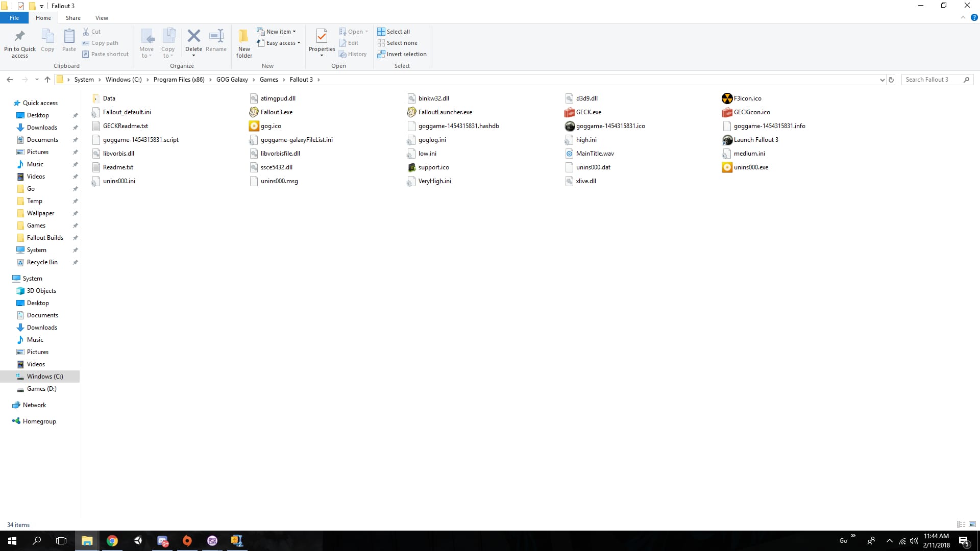The height and width of the screenshot is (551, 980).
Task: Click Select none in the ribbon
Action: coord(397,43)
